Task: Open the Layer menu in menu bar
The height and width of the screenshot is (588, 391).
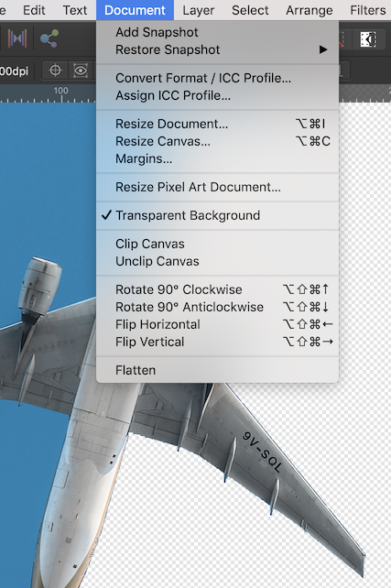Action: [x=199, y=10]
